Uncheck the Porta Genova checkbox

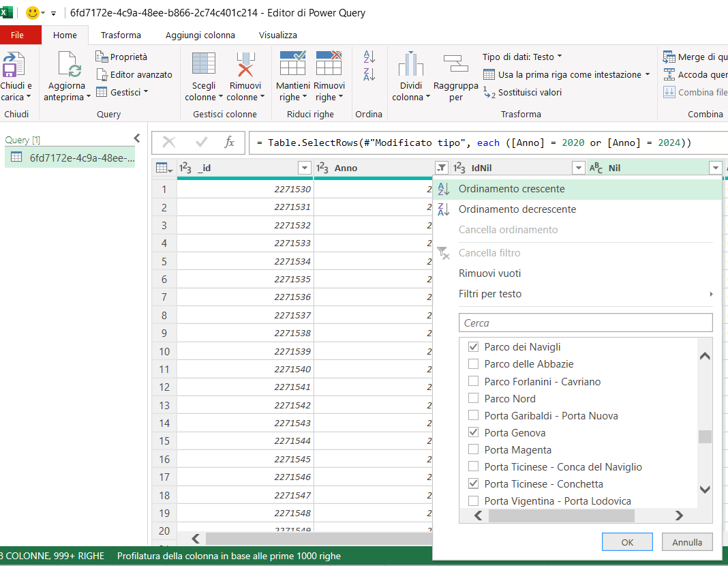[x=473, y=433]
